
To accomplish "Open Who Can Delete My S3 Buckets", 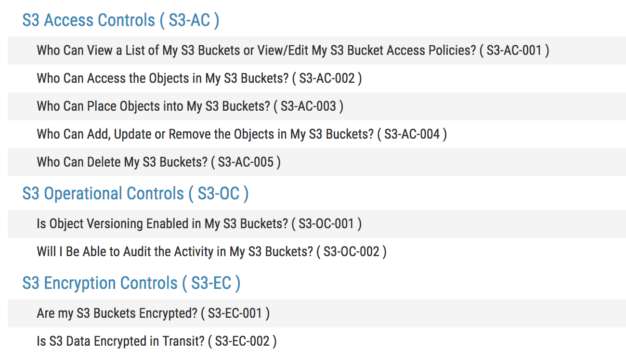I will (x=122, y=162).
